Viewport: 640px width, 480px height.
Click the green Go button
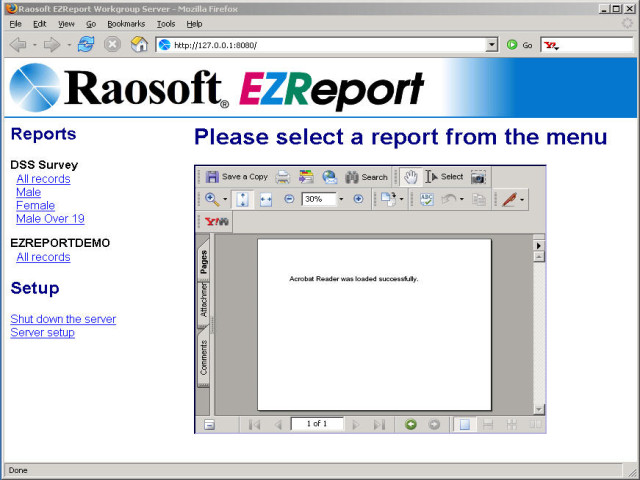(x=519, y=45)
